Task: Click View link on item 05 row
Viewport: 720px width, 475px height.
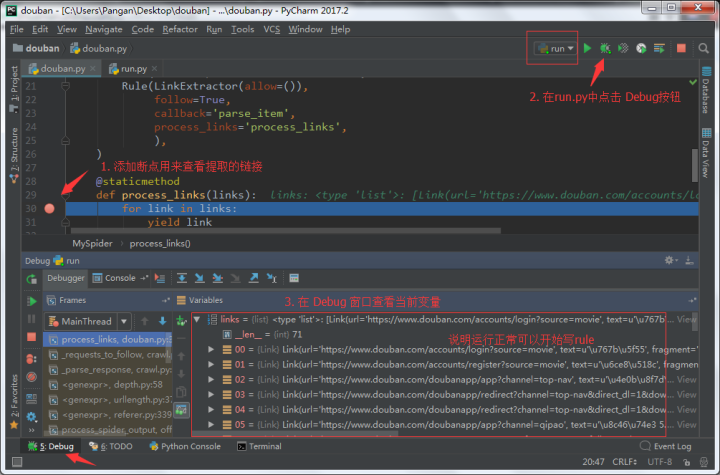Action: pyautogui.click(x=687, y=425)
